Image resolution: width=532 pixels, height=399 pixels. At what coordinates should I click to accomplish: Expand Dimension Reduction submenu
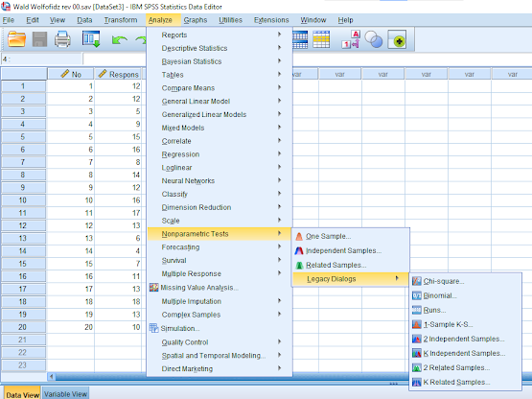pos(220,207)
